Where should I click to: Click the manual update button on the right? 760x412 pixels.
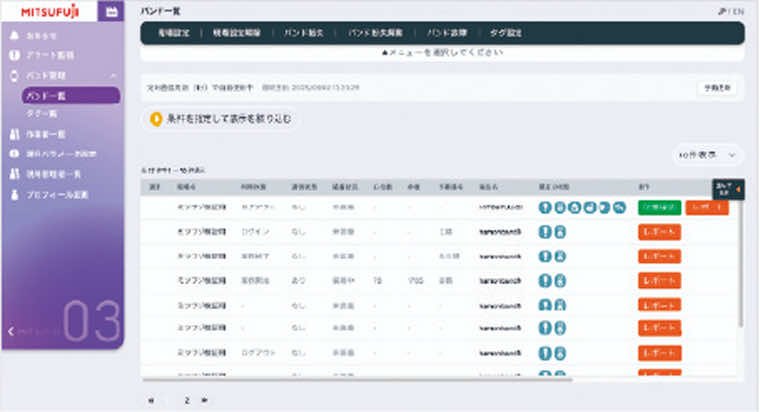coord(717,88)
